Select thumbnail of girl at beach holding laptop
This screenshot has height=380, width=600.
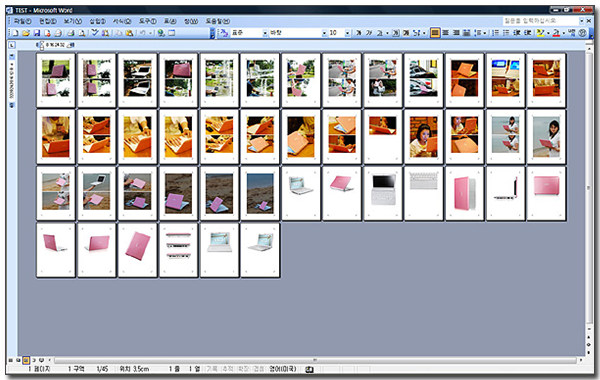point(546,137)
